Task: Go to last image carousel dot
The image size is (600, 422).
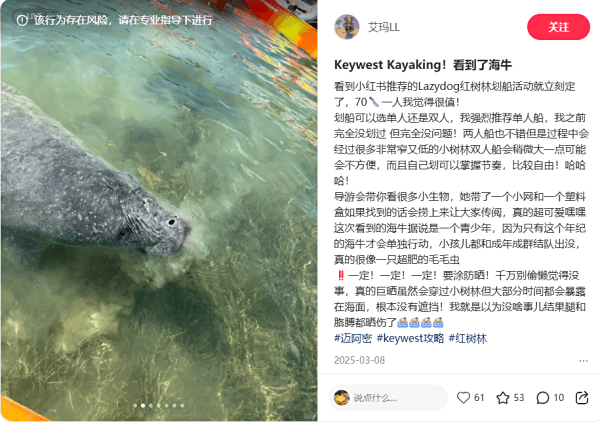Action: tap(182, 406)
